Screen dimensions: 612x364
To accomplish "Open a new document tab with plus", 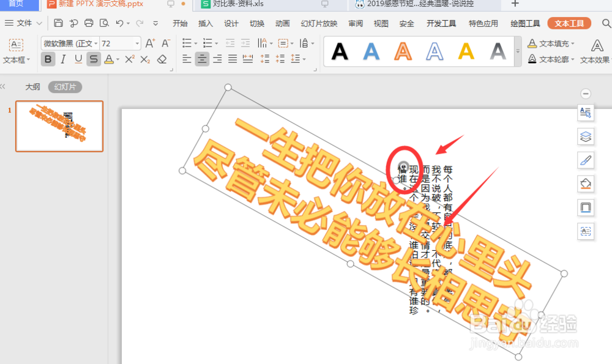I will point(515,4).
